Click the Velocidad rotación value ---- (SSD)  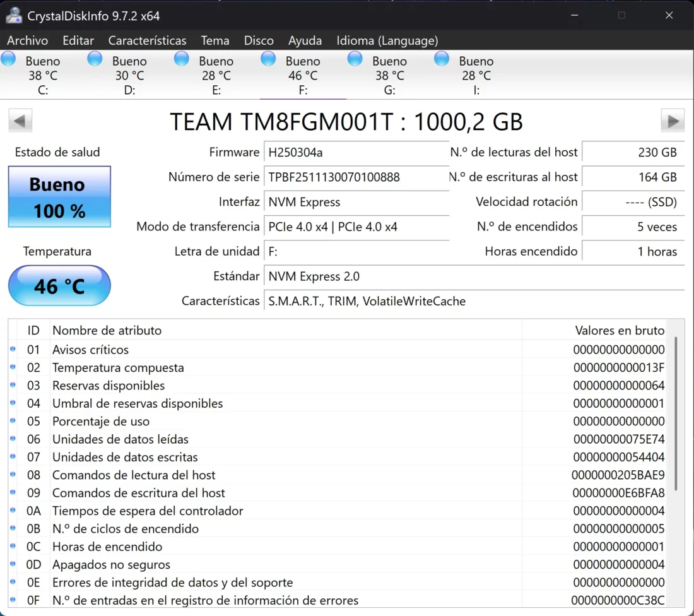tap(633, 202)
